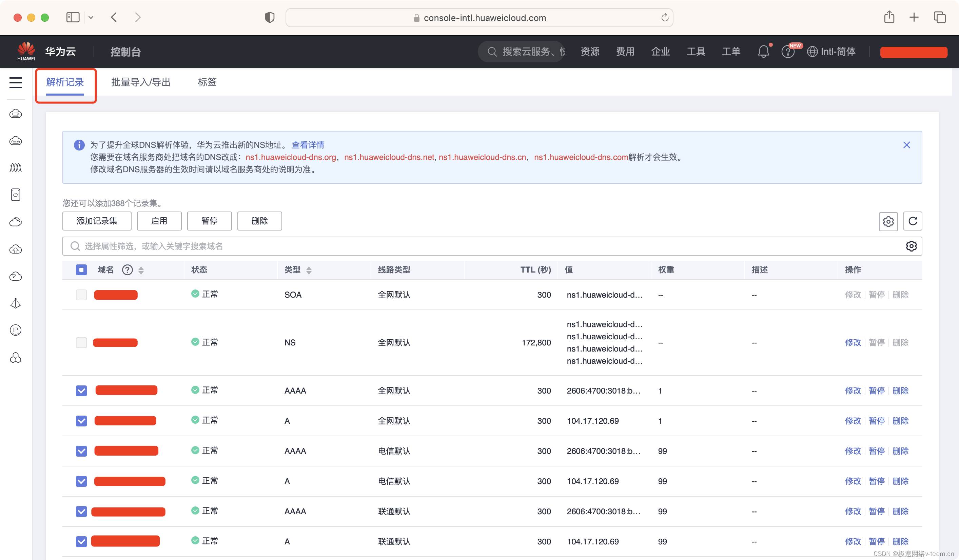Open the 标签 tab
This screenshot has width=959, height=560.
[x=207, y=82]
